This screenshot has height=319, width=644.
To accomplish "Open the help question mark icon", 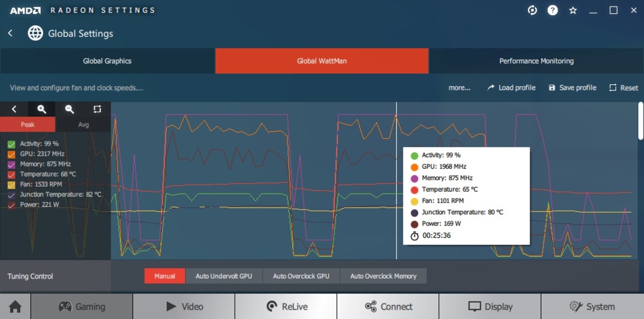I will pyautogui.click(x=553, y=10).
